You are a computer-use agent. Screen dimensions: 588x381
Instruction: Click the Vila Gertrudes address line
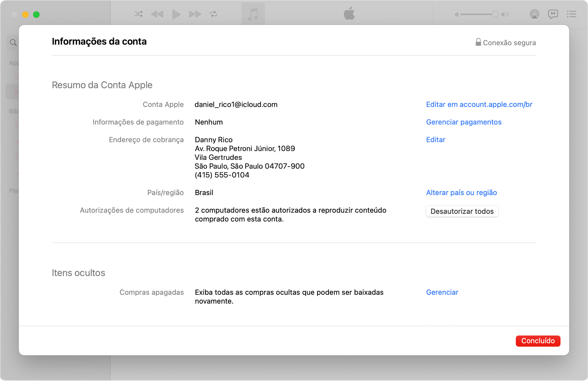(218, 157)
